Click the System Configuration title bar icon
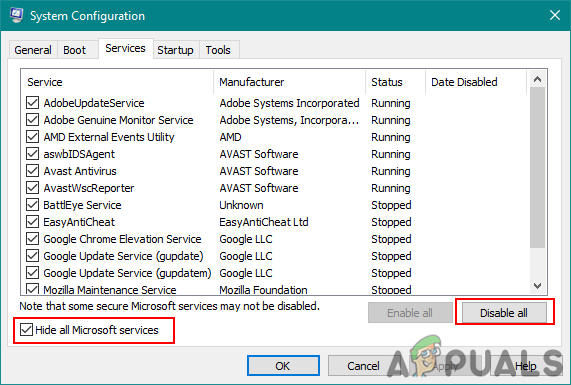 coord(17,15)
